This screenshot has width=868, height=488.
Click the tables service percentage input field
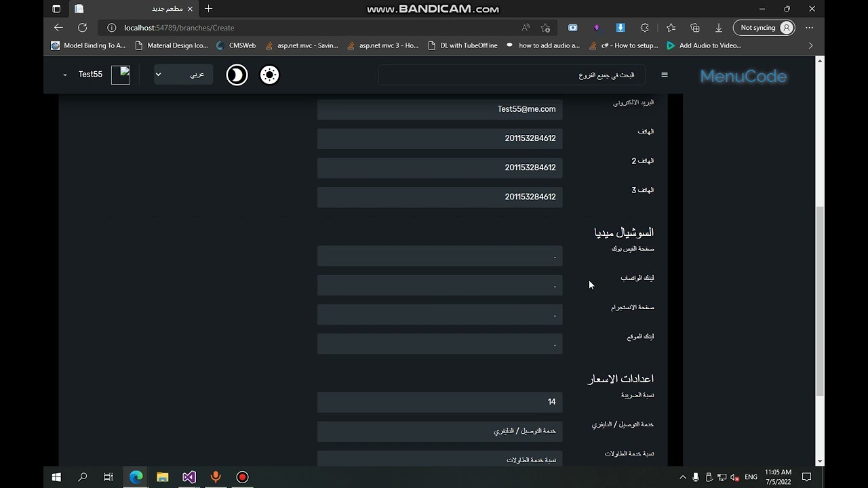pos(439,459)
